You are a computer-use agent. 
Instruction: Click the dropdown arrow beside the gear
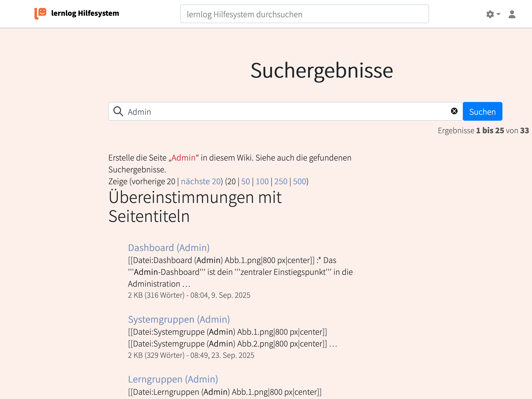(x=499, y=14)
